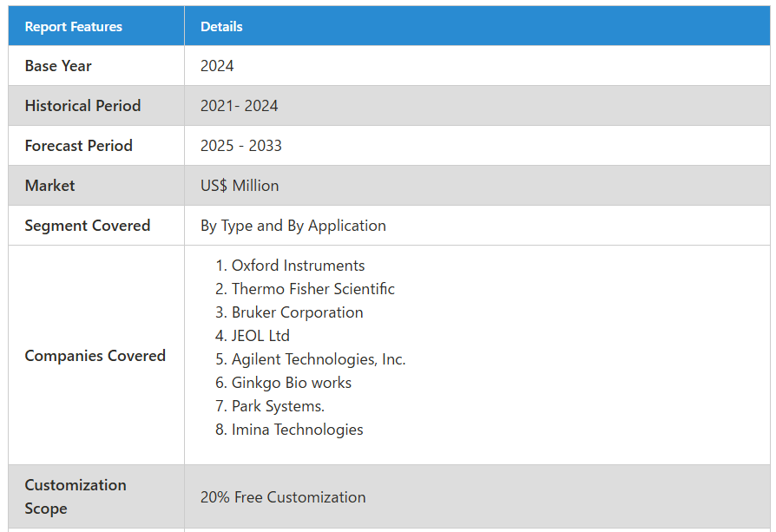Click the value "2021- 2024"
The height and width of the screenshot is (532, 776).
pyautogui.click(x=239, y=106)
